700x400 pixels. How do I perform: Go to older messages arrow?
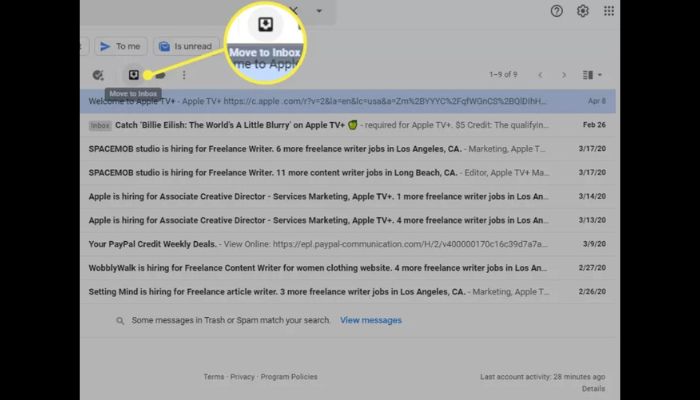tap(564, 75)
